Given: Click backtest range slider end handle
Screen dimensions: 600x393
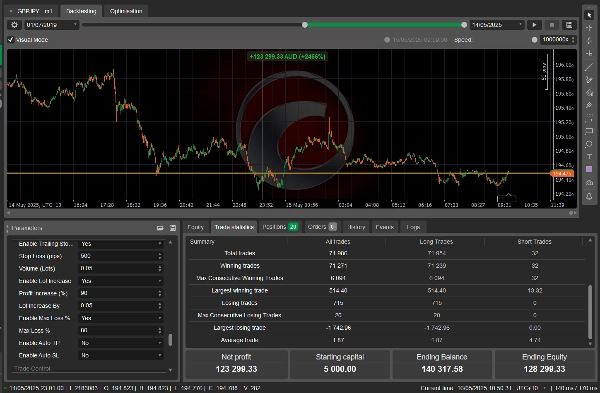Looking at the screenshot, I should click(464, 25).
